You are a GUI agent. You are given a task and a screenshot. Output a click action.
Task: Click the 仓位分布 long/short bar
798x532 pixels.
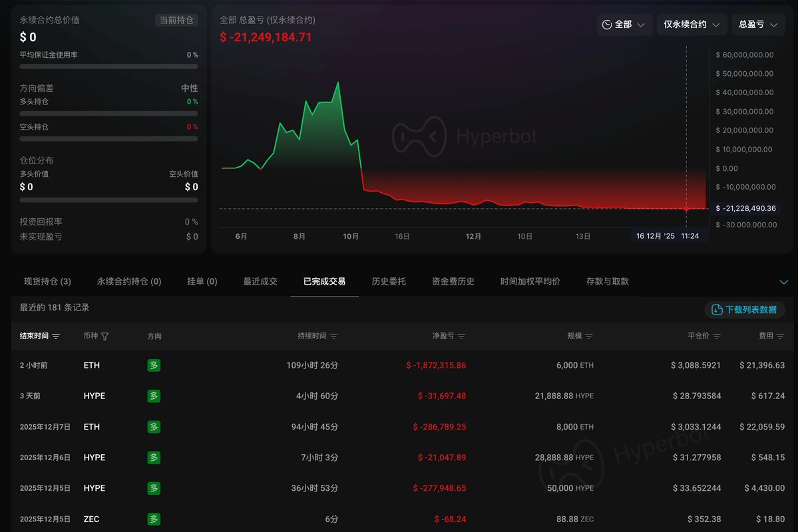point(108,200)
